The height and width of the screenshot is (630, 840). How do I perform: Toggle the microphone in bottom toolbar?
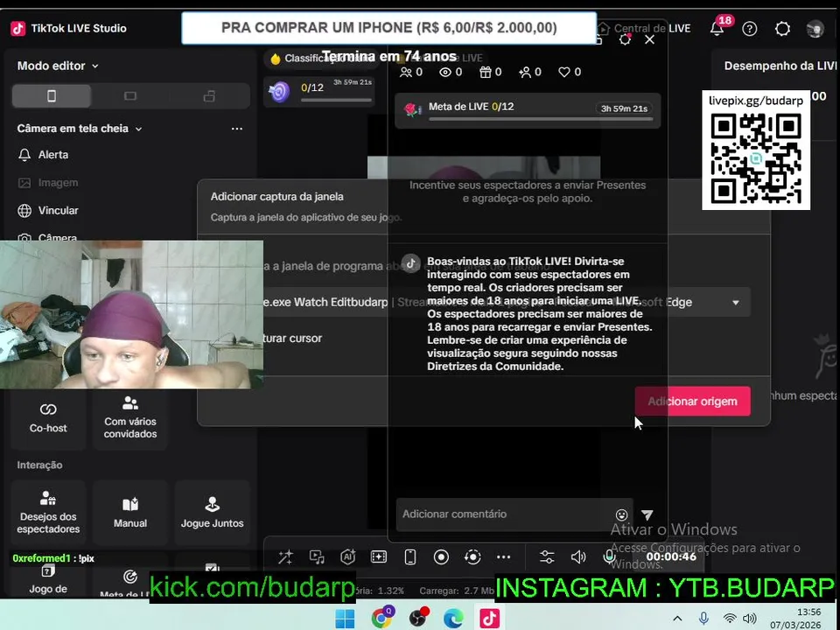point(609,557)
